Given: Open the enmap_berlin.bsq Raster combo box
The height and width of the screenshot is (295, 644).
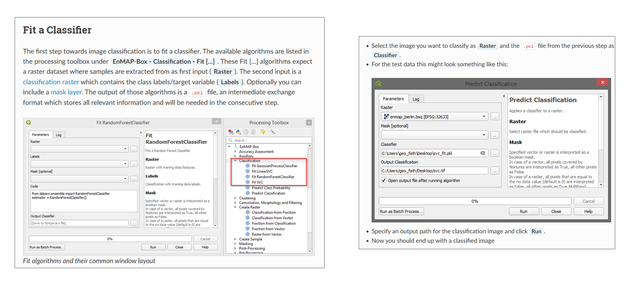Looking at the screenshot, I should tap(435, 116).
